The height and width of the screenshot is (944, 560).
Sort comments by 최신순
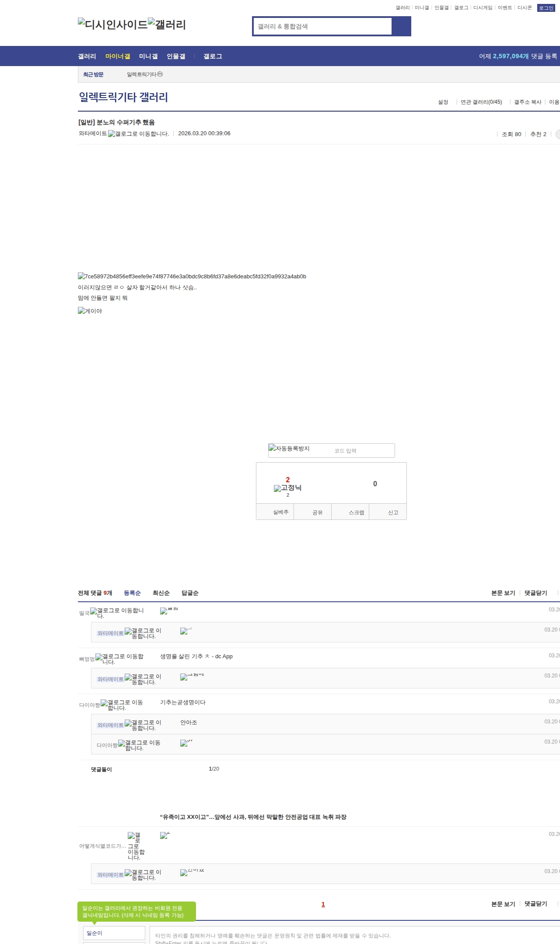(x=161, y=593)
